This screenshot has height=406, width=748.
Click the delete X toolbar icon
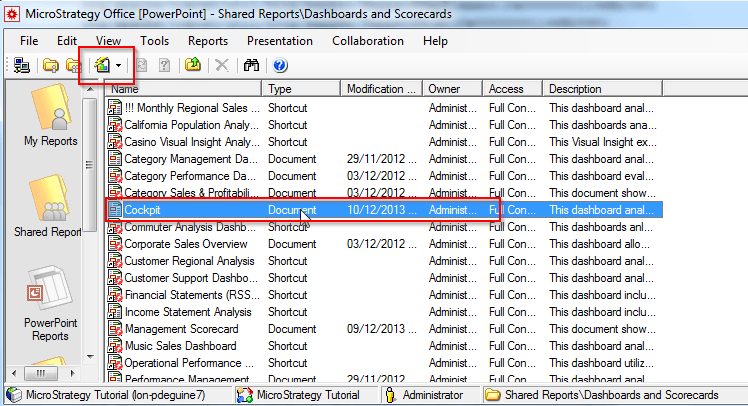pyautogui.click(x=221, y=65)
